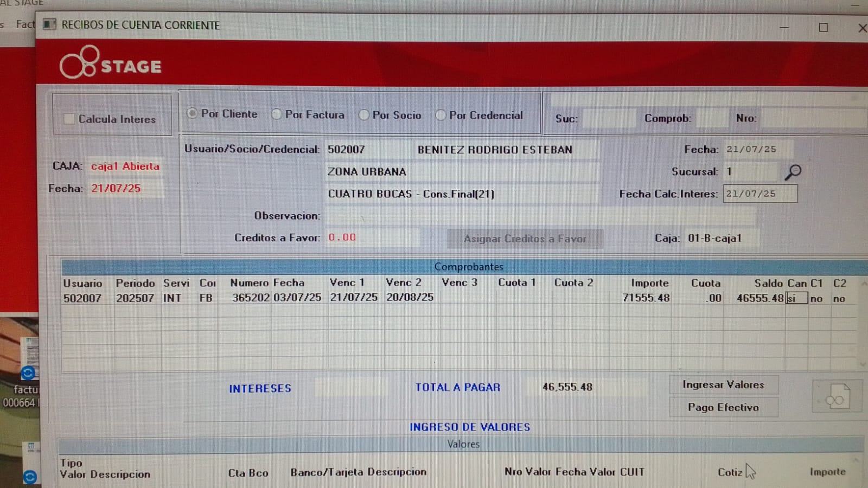Select the Por Credencial radio option
This screenshot has height=488, width=868.
(x=441, y=115)
